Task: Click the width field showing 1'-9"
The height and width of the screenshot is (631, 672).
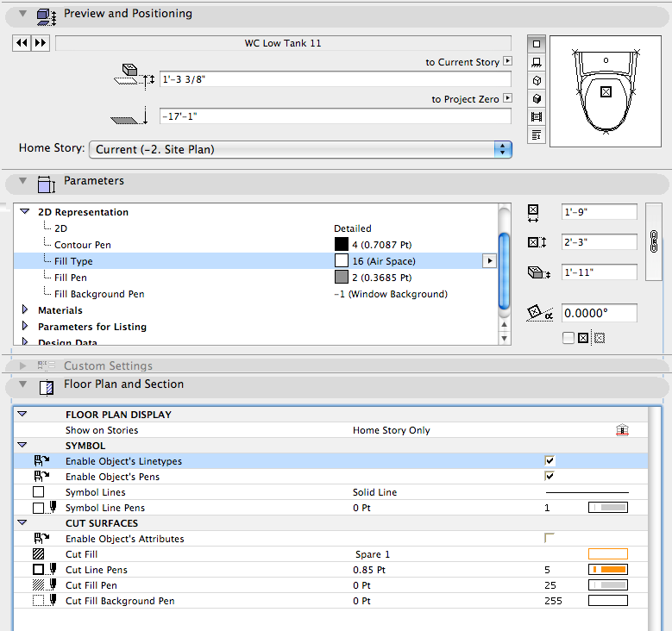Action: [x=600, y=212]
